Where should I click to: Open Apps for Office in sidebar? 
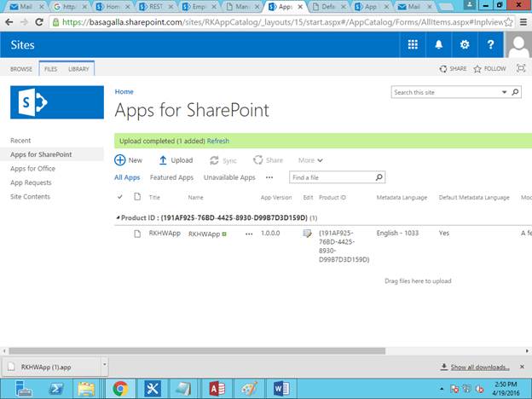[32, 169]
